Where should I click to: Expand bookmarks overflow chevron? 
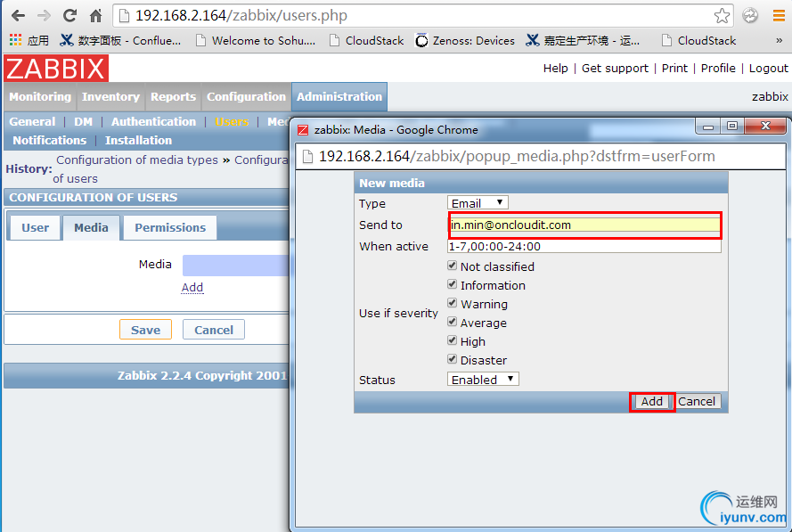click(x=779, y=40)
